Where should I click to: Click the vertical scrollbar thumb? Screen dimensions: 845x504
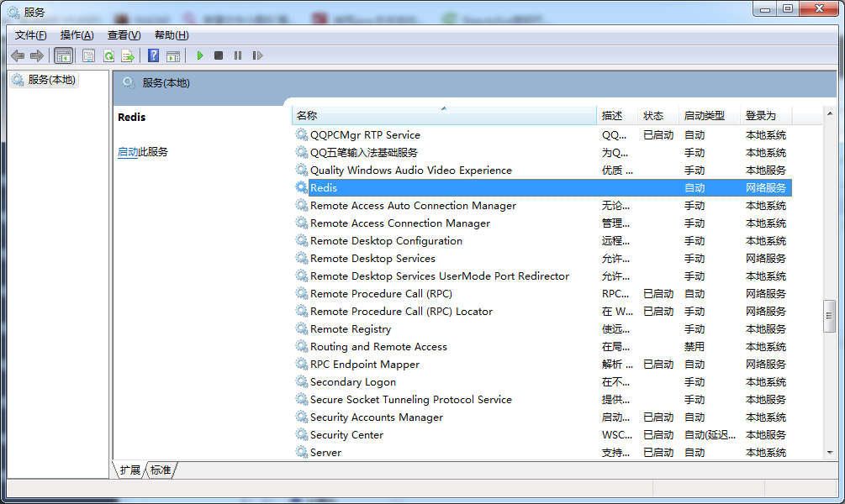(x=829, y=316)
